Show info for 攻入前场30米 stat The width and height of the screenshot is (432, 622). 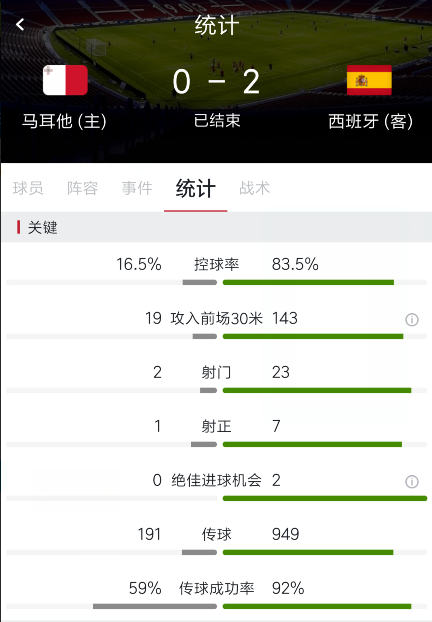[x=411, y=319]
